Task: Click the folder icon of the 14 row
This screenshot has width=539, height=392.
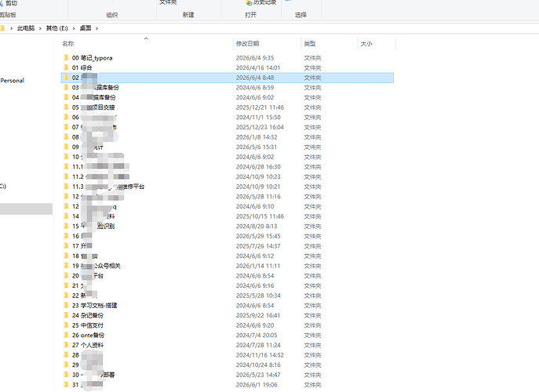Action: (66, 216)
